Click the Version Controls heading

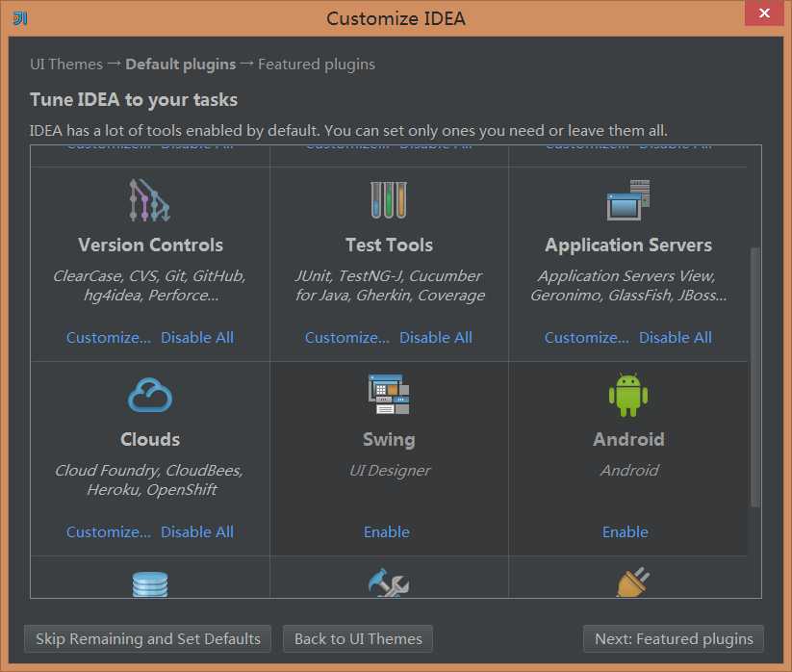click(150, 246)
